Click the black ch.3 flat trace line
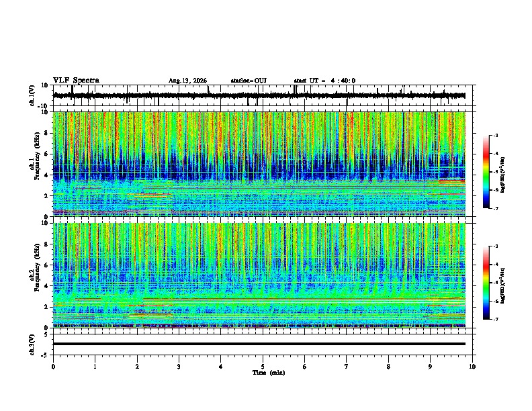532x411 pixels. click(259, 344)
